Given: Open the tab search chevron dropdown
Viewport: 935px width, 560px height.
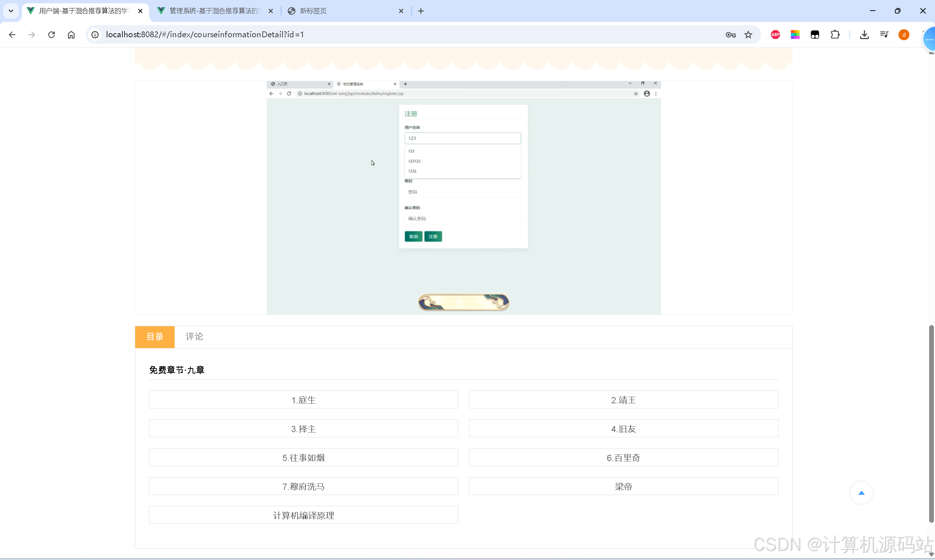Looking at the screenshot, I should pyautogui.click(x=11, y=11).
